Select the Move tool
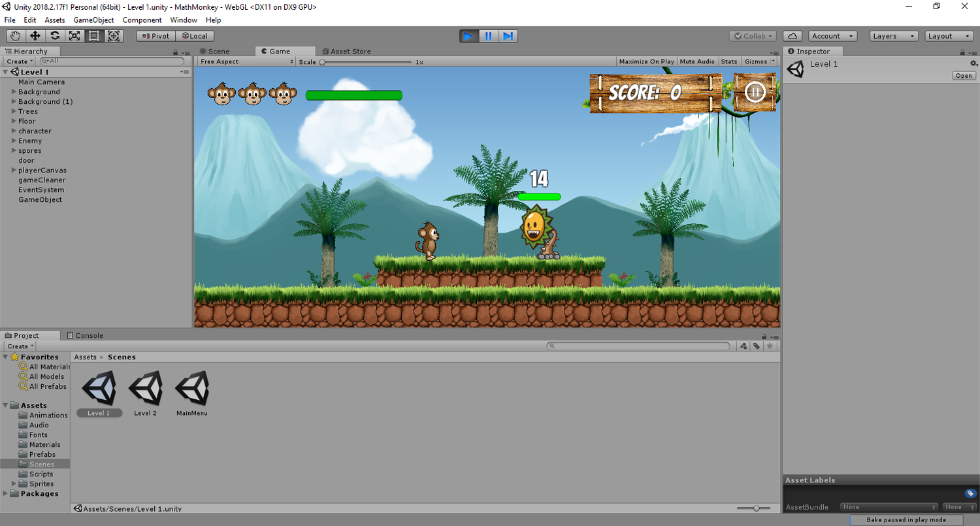The image size is (980, 526). [x=35, y=36]
